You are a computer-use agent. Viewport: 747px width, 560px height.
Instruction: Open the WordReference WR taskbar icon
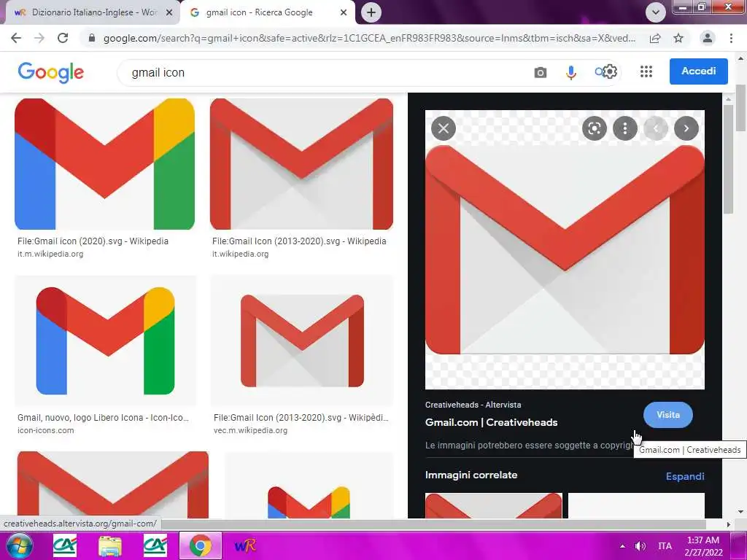(x=245, y=545)
